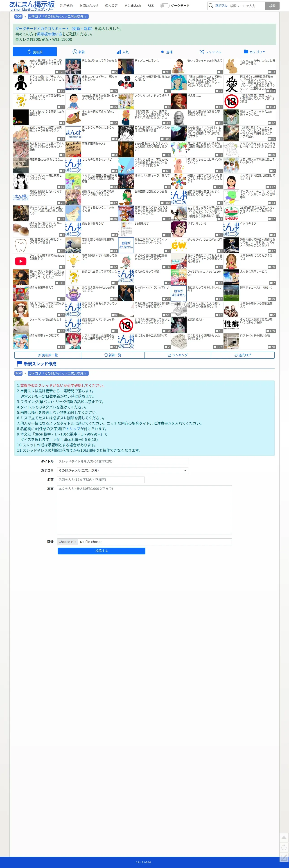The image size is (289, 868).
Task: Open the 掲示板の使い方 link
Action: pos(50,34)
